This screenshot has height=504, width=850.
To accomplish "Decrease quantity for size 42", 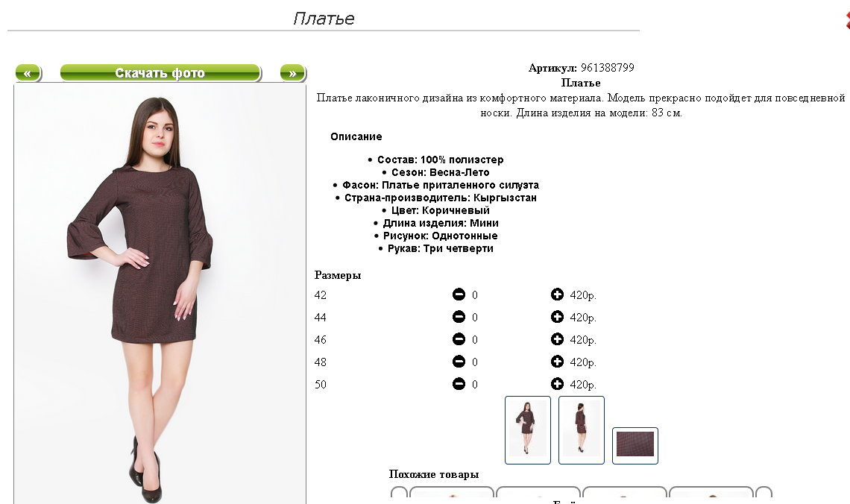I will [459, 294].
